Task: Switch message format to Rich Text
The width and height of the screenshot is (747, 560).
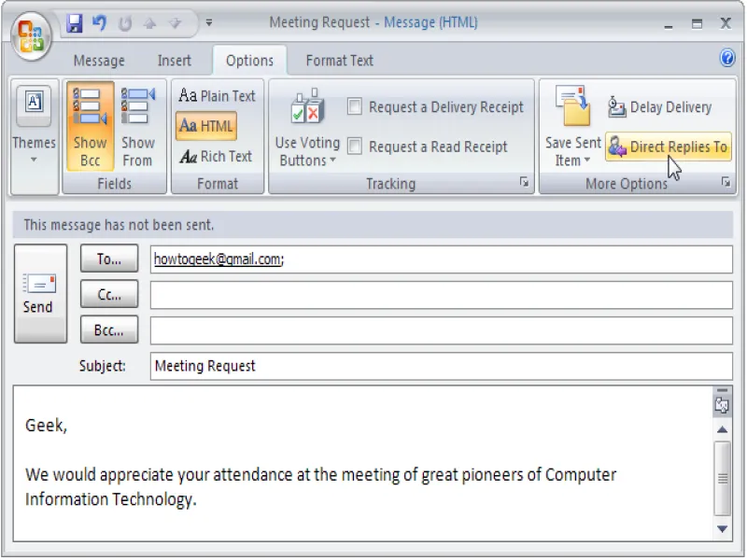Action: [x=216, y=156]
